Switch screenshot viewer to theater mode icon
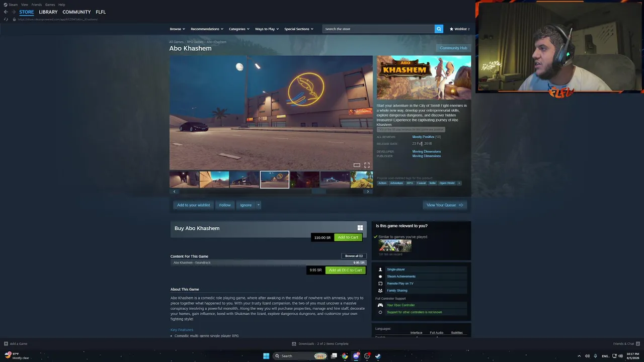Image resolution: width=644 pixels, height=362 pixels. [x=357, y=165]
